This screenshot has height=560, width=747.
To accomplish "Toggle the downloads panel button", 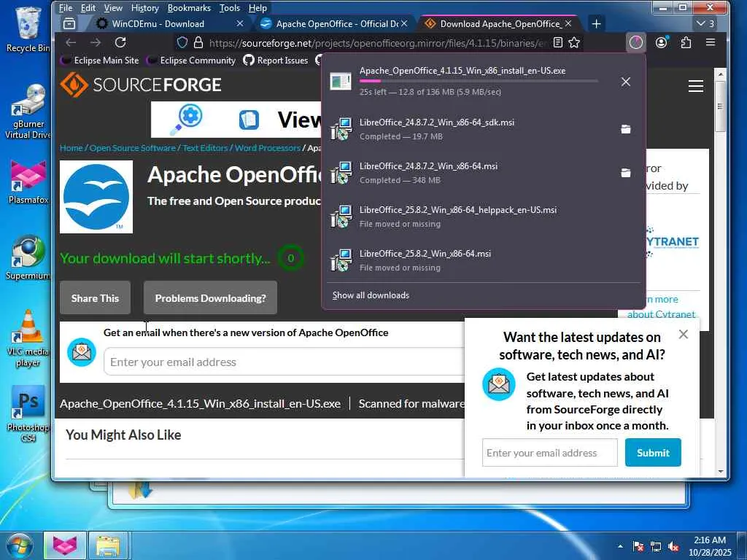I will 636,43.
